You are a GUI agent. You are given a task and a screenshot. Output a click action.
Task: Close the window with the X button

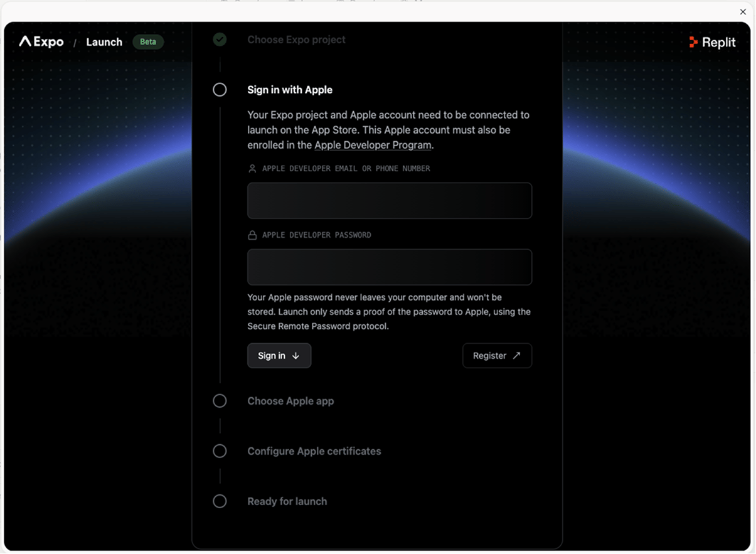click(x=743, y=11)
